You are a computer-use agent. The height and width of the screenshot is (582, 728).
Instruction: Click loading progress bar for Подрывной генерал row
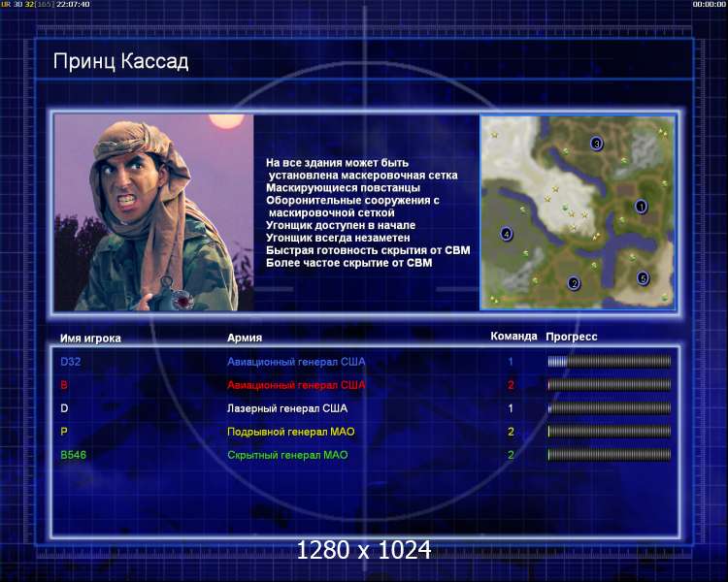610,432
